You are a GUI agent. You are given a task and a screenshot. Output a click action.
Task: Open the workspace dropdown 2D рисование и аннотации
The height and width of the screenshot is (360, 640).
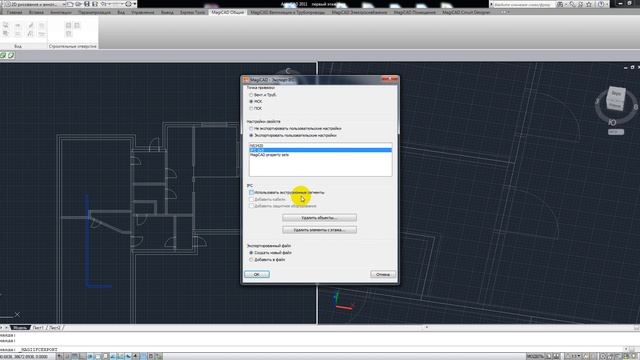pos(37,4)
